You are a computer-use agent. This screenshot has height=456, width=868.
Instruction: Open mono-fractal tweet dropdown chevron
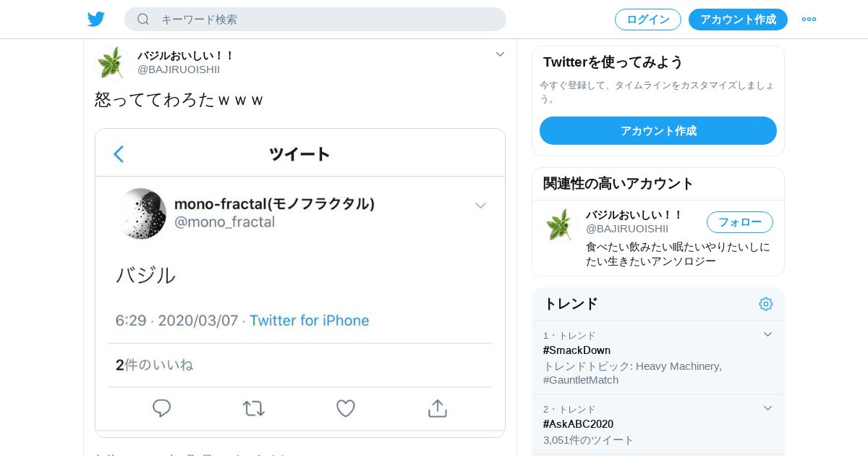tap(480, 206)
